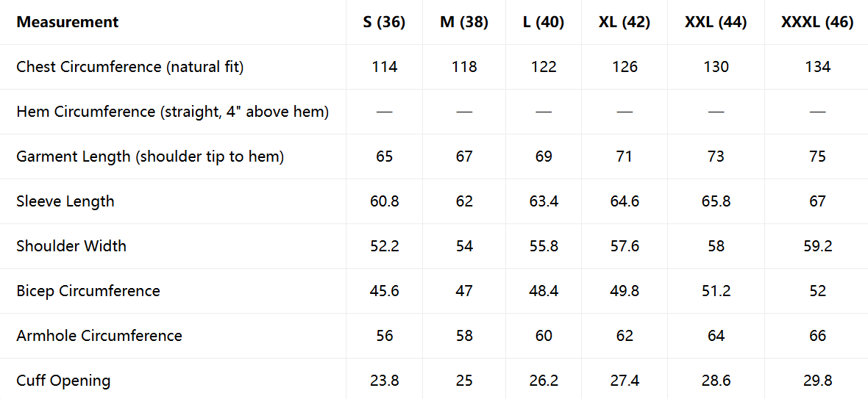Select sleeve length value 63.4
Screen dimensions: 868x399
[x=544, y=201]
